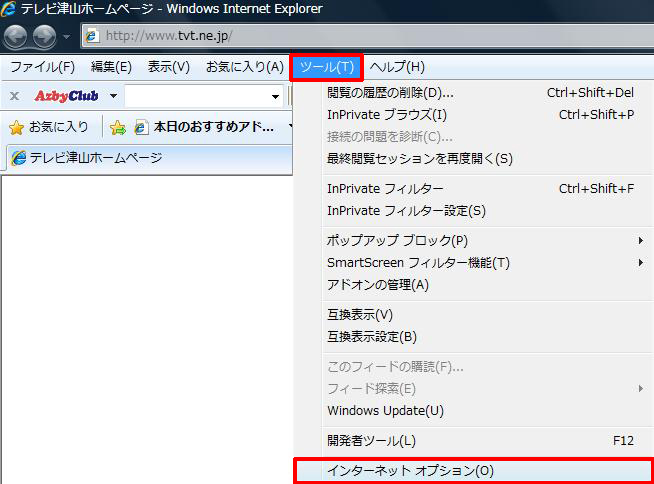Click the IE icon in the title bar
Screen dimensions: 654x484
pyautogui.click(x=8, y=9)
